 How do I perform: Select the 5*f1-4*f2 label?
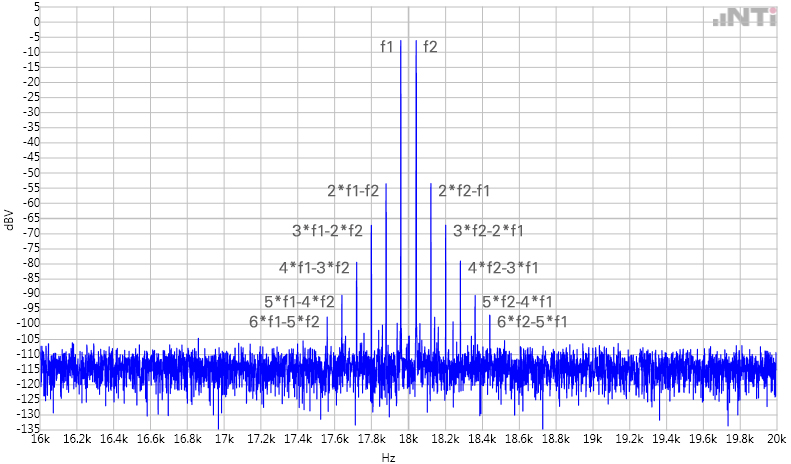pyautogui.click(x=299, y=301)
